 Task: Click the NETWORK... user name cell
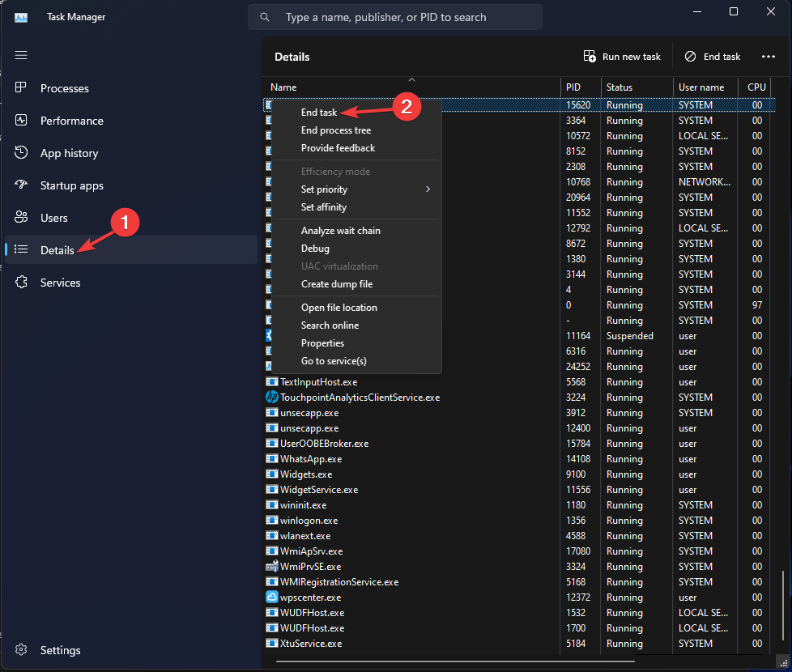(x=704, y=181)
